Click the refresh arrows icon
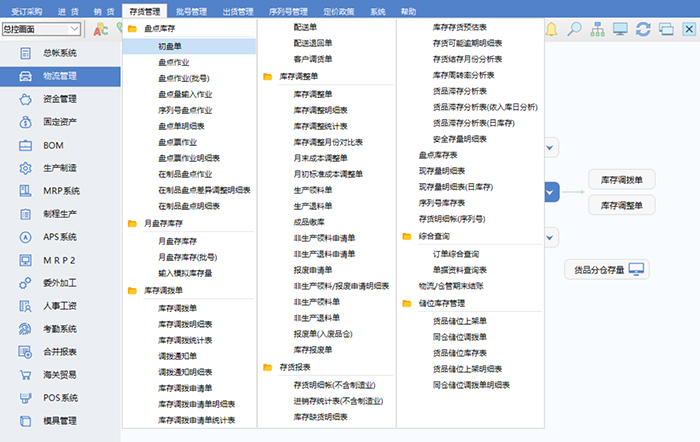This screenshot has height=442, width=700. pos(644,30)
